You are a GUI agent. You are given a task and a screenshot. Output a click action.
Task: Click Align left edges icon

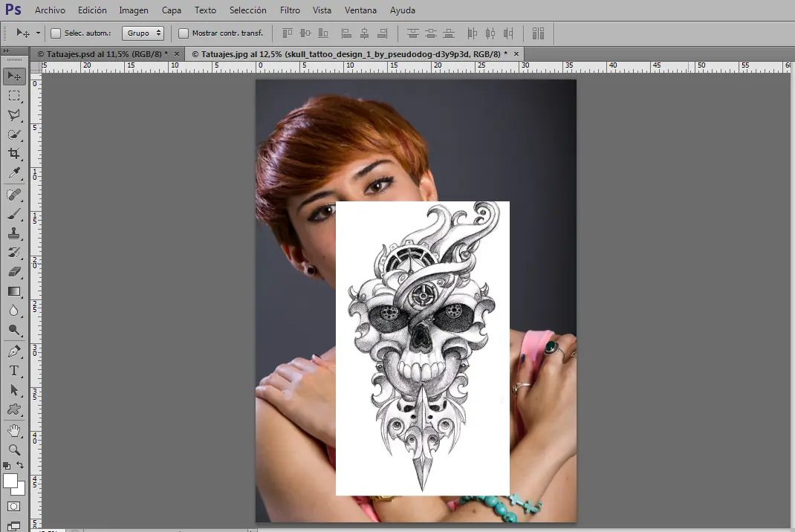coord(347,33)
